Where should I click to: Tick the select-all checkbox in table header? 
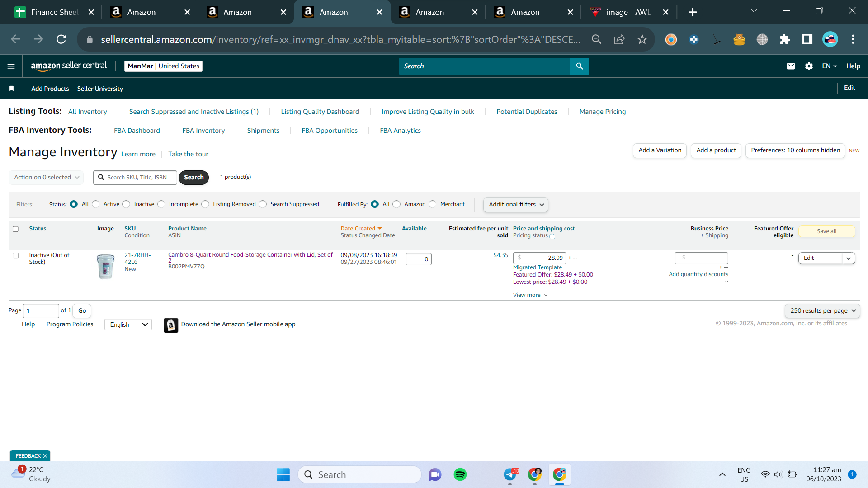[x=16, y=229]
